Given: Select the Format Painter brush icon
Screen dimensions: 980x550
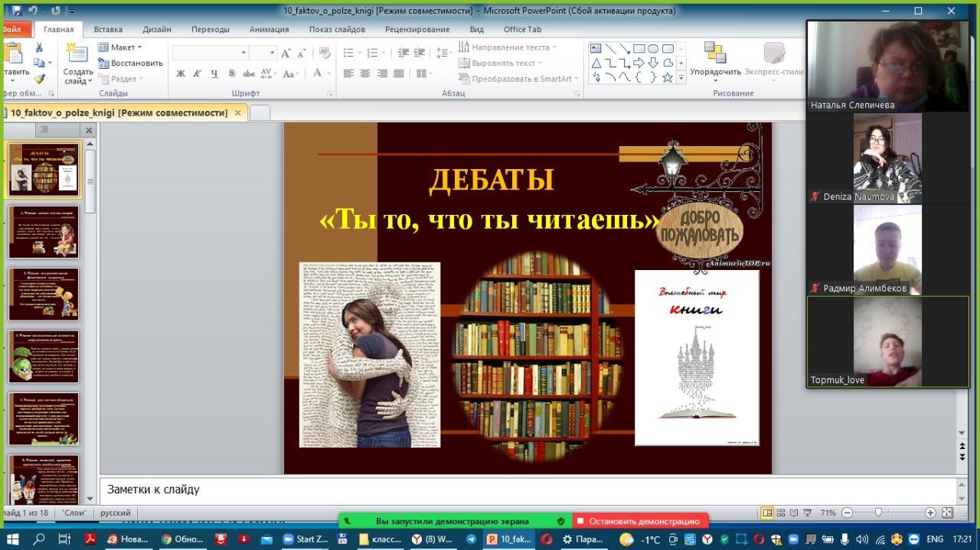Looking at the screenshot, I should [x=39, y=78].
